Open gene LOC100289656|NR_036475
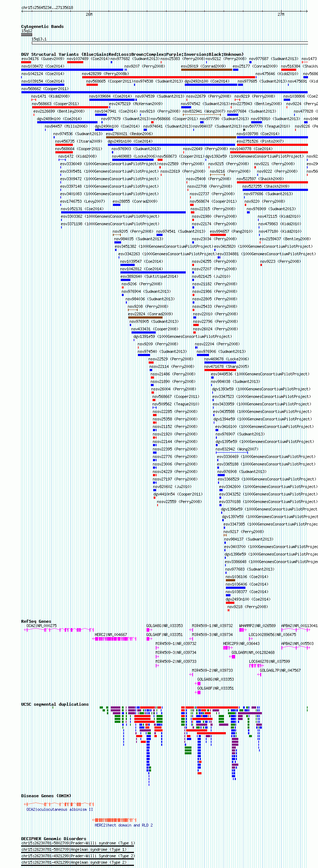 click(x=273, y=635)
